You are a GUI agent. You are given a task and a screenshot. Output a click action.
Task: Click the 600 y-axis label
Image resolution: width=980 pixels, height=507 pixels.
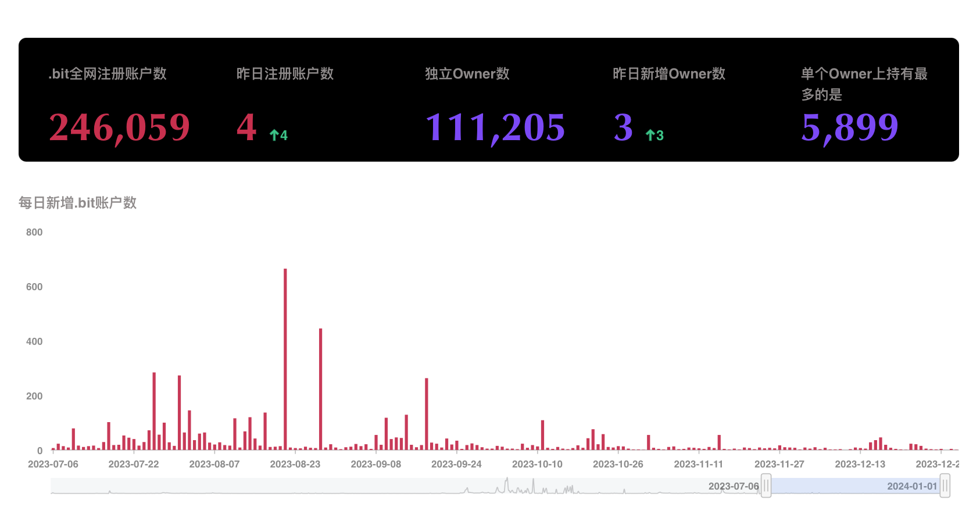tap(34, 287)
